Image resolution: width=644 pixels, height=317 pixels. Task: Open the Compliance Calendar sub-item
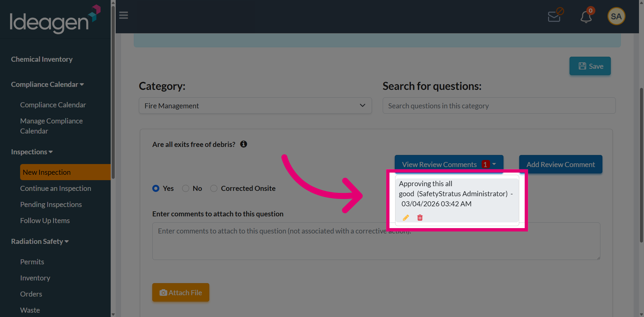[x=53, y=105]
